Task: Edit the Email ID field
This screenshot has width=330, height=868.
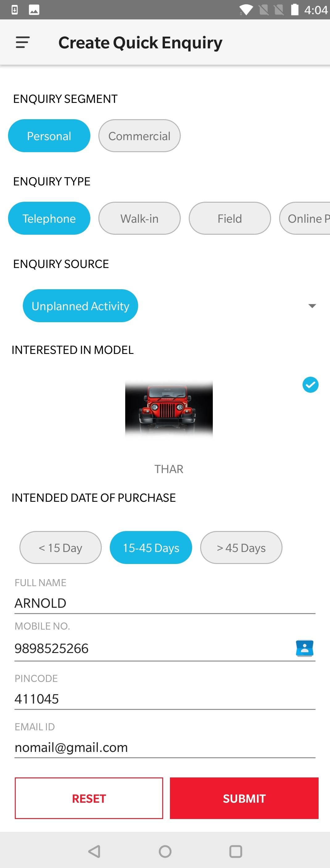Action: coord(165,748)
